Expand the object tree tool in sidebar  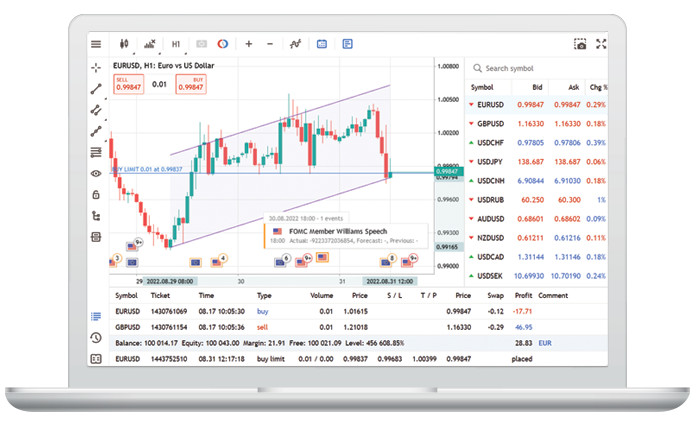point(96,215)
